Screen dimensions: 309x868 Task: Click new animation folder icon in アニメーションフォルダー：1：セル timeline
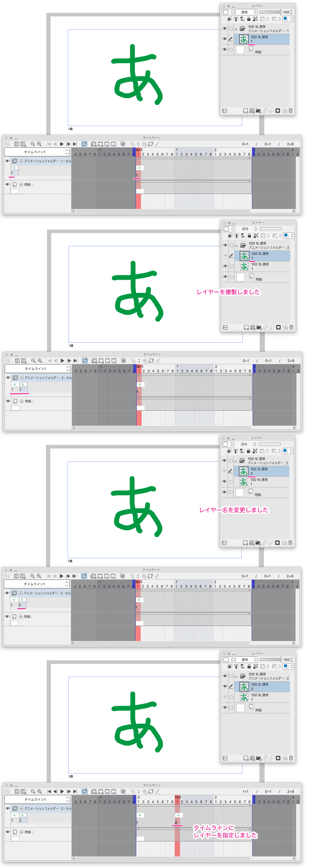[94, 144]
